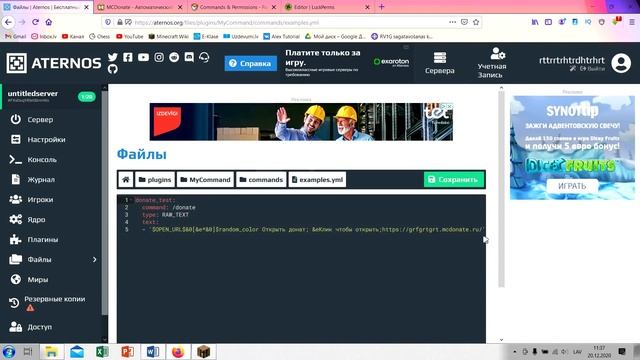
Task: Open Windows Start menu
Action: tap(9, 351)
